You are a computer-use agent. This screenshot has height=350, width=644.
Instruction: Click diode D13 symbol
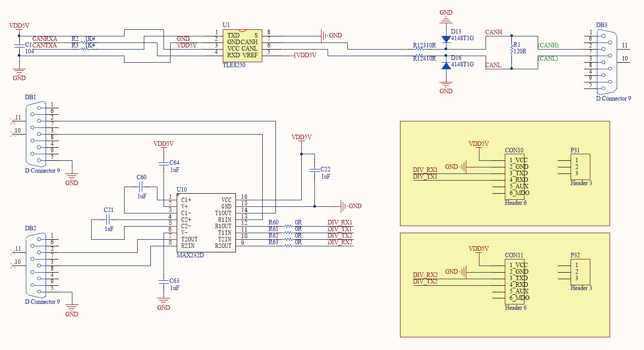coord(446,39)
